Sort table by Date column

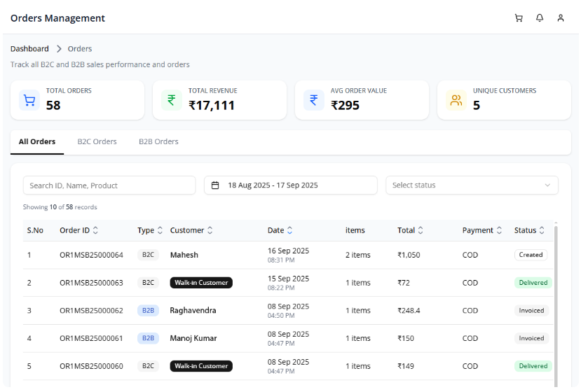pos(289,230)
